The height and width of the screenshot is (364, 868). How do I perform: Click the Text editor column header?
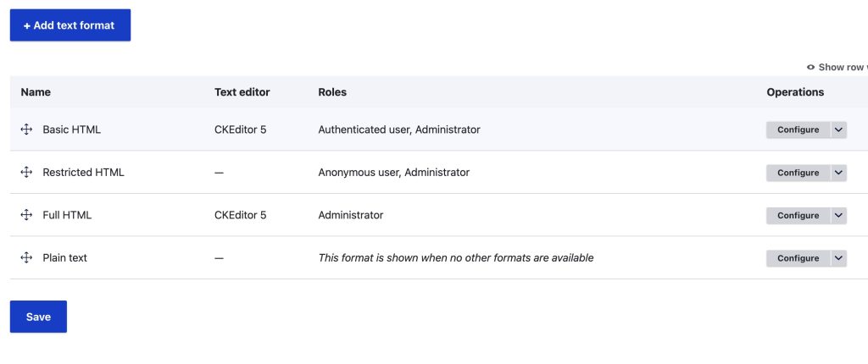point(242,91)
